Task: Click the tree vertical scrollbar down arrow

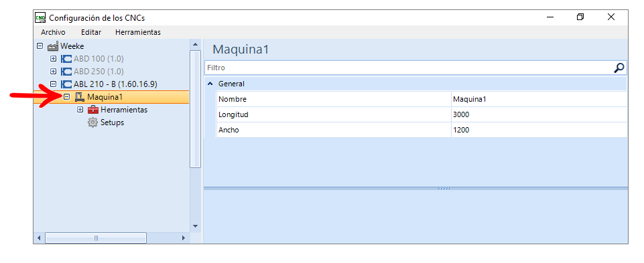Action: (195, 226)
